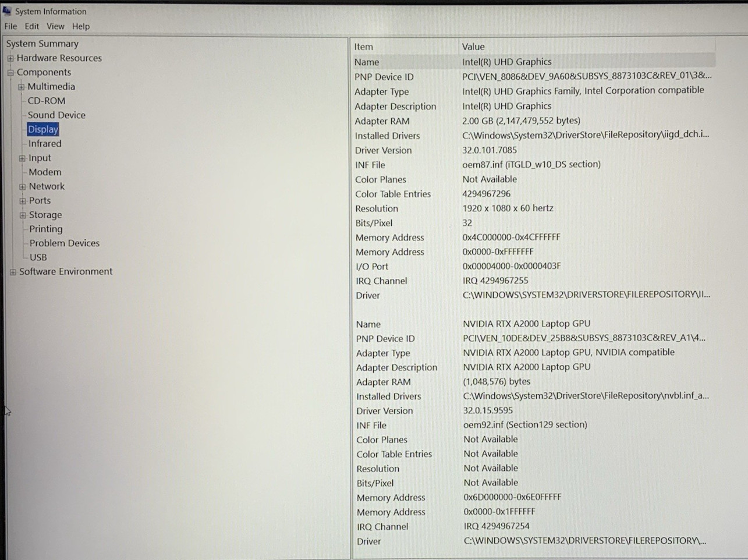748x560 pixels.
Task: Select the Intel Adapter Type value
Action: tap(583, 90)
